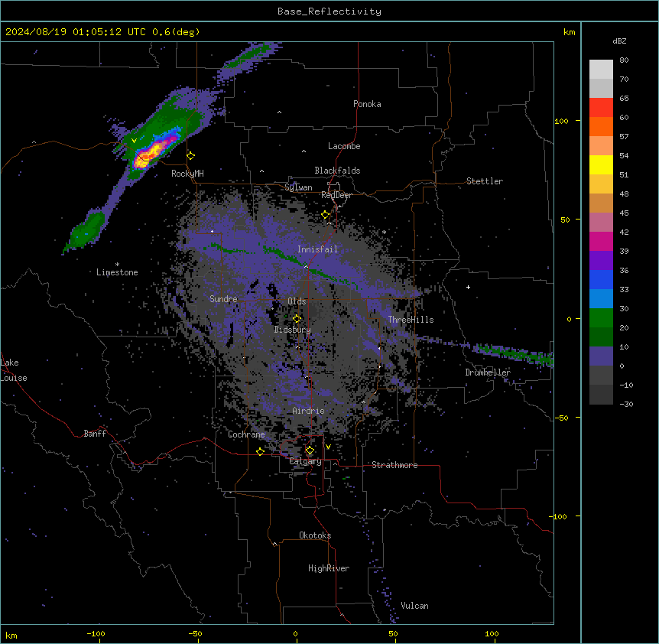This screenshot has height=644, width=659.
Task: Click the RockyMH label
Action: pyautogui.click(x=187, y=174)
